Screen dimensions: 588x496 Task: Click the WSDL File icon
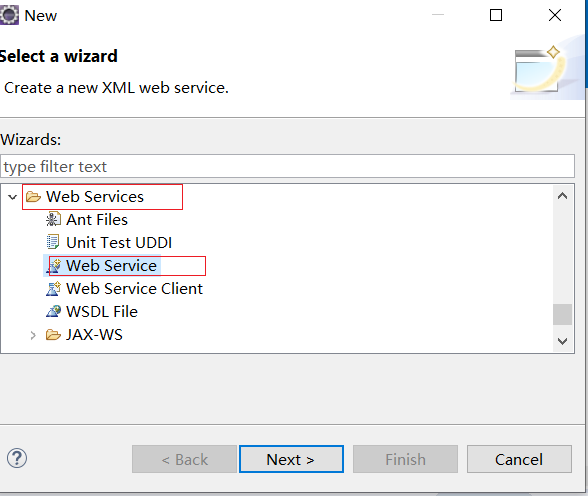tap(53, 312)
